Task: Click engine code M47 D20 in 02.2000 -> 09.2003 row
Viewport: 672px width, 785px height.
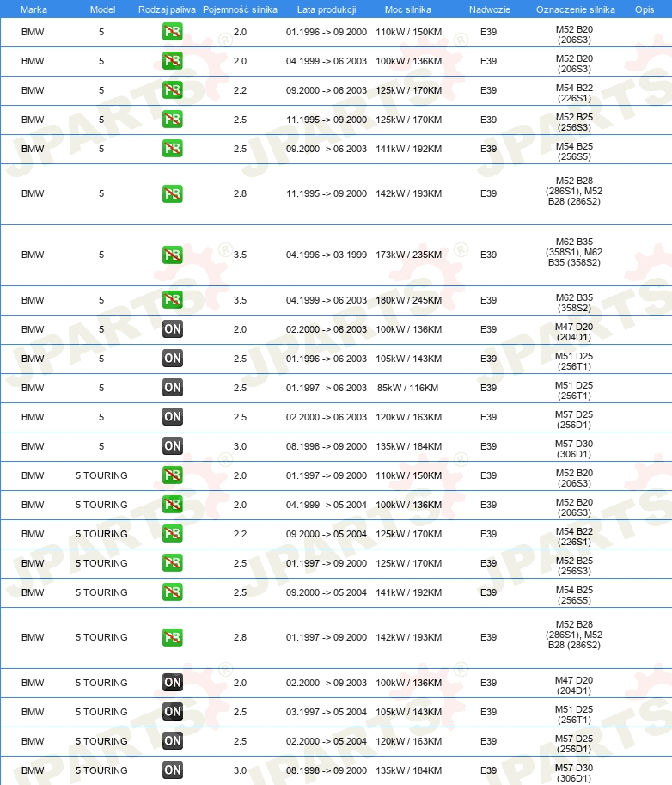Action: click(574, 685)
